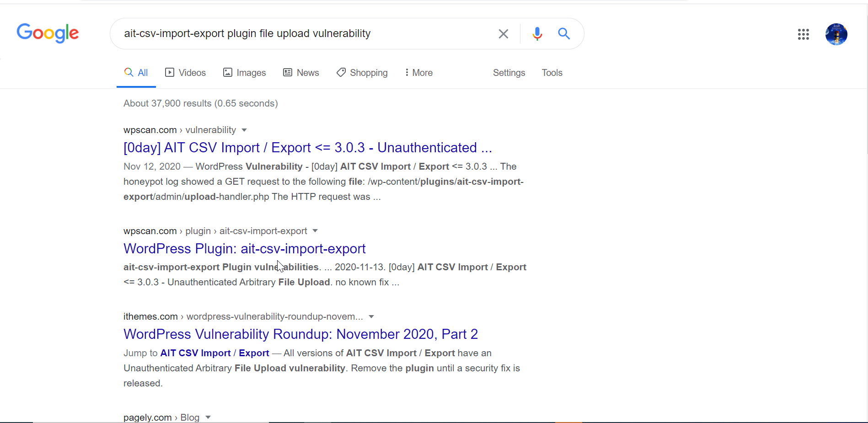This screenshot has height=423, width=868.
Task: Select the Images search filter icon
Action: 229,73
